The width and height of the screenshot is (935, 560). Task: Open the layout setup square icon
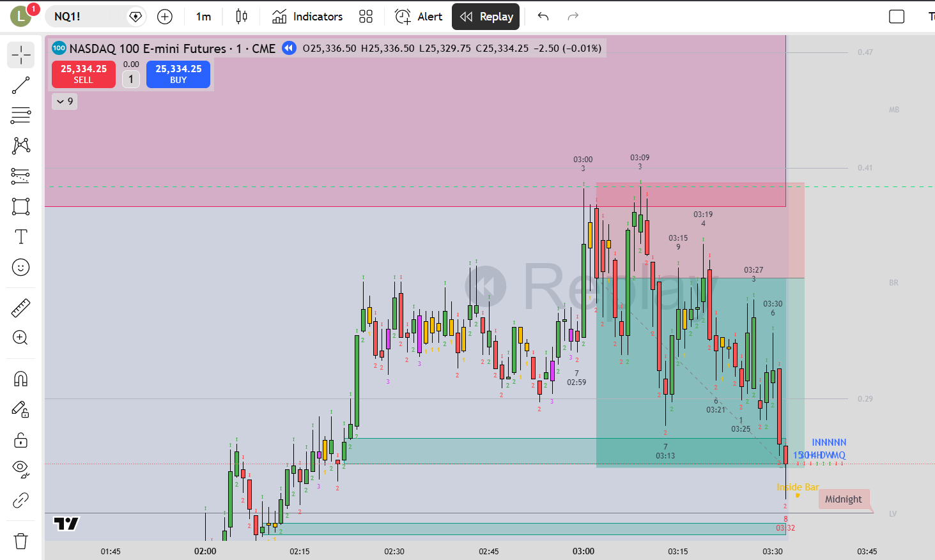(897, 17)
